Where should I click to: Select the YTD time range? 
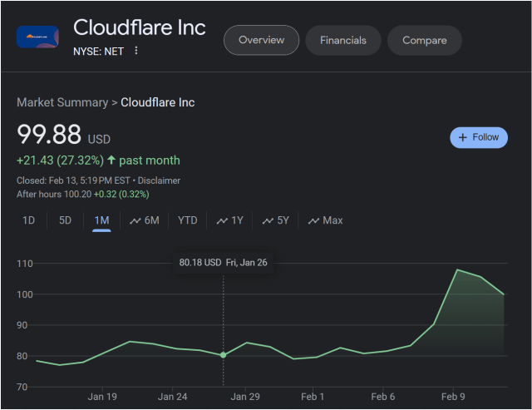point(187,220)
